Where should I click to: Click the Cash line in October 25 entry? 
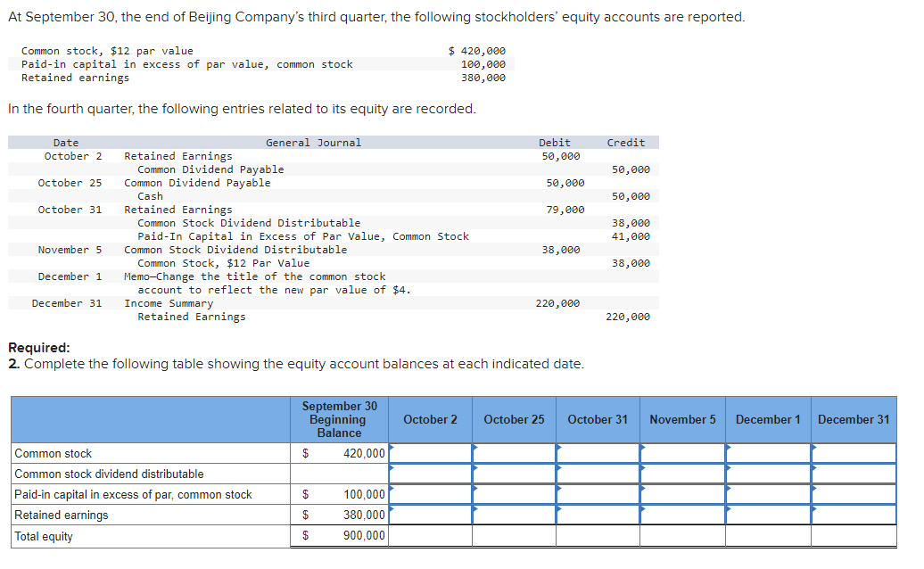coord(150,196)
